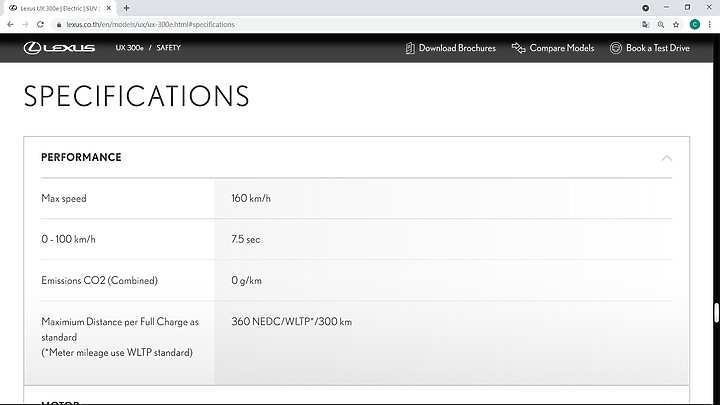Select UX 300e breadcrumb in header
Viewport: 720px width, 405px height.
tap(129, 48)
